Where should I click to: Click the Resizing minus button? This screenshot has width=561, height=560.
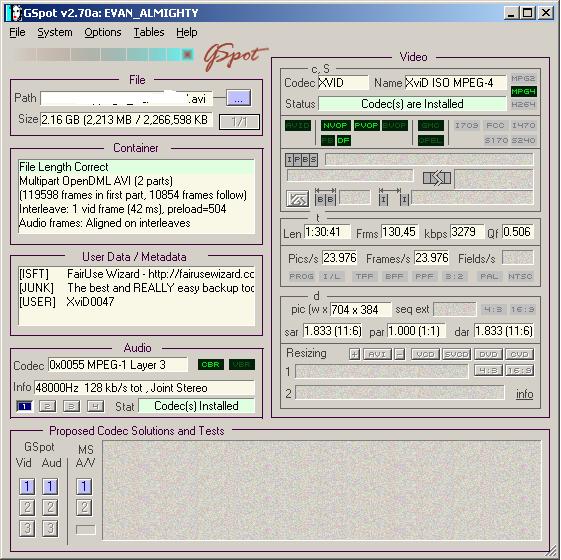[x=400, y=354]
